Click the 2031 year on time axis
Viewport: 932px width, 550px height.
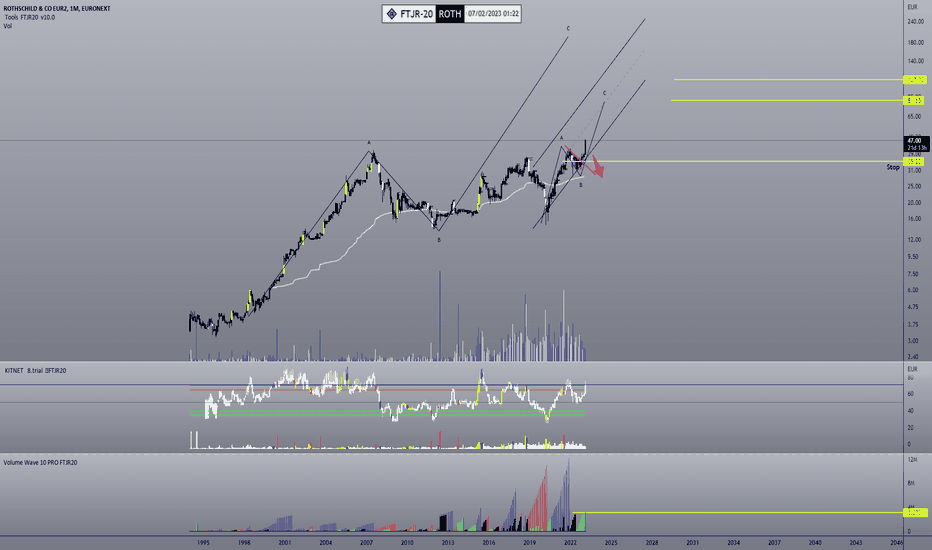coord(692,543)
